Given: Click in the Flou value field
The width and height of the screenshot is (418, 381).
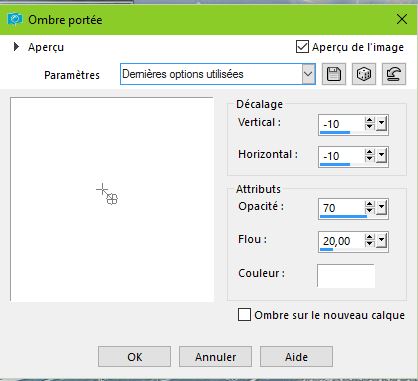Looking at the screenshot, I should [x=341, y=241].
